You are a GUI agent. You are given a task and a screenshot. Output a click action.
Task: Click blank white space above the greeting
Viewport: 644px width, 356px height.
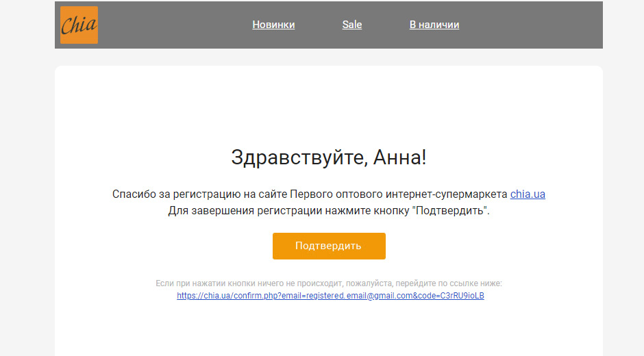(x=329, y=103)
